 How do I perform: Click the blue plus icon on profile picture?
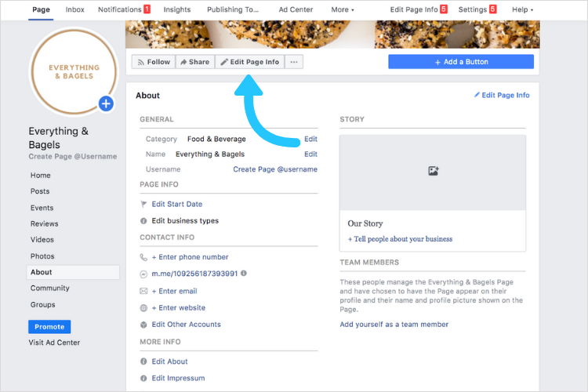106,103
